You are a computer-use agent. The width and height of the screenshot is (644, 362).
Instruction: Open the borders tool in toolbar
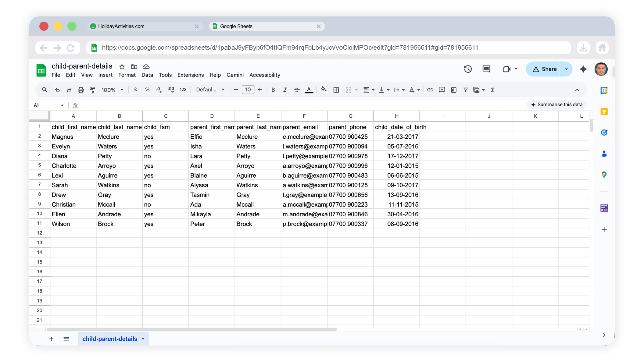(x=336, y=90)
